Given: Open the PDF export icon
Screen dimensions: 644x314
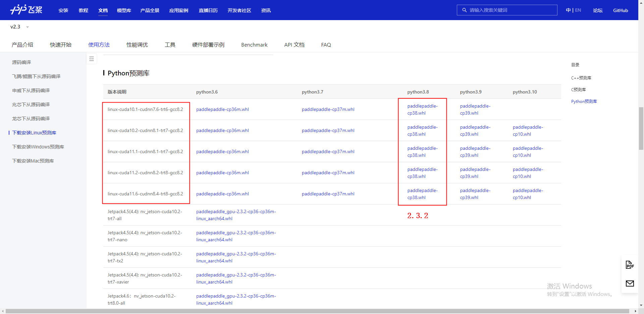Looking at the screenshot, I should pos(630,265).
